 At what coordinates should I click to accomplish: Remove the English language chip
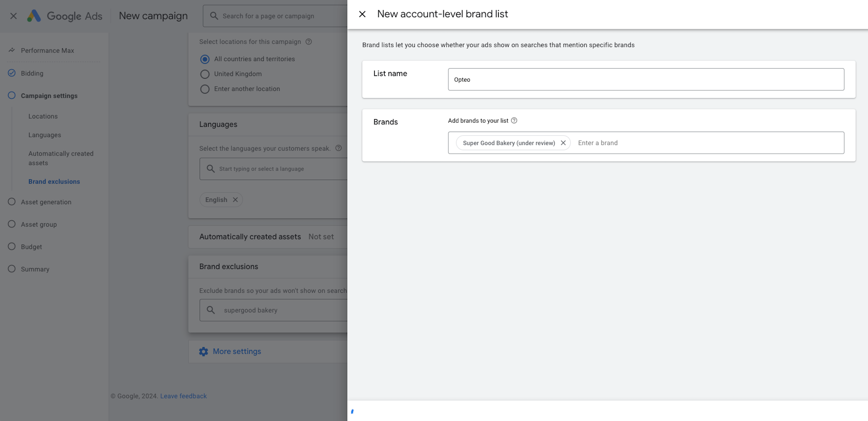click(x=235, y=200)
